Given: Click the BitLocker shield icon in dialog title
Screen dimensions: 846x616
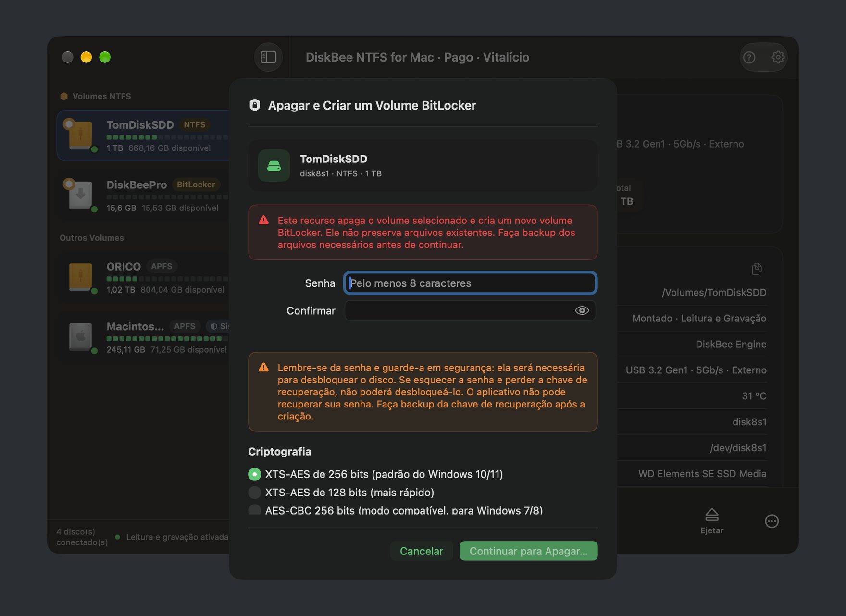Looking at the screenshot, I should (x=255, y=105).
